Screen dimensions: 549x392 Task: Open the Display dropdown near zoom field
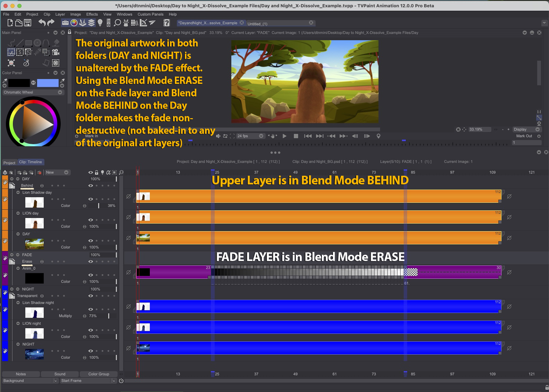[x=527, y=129]
